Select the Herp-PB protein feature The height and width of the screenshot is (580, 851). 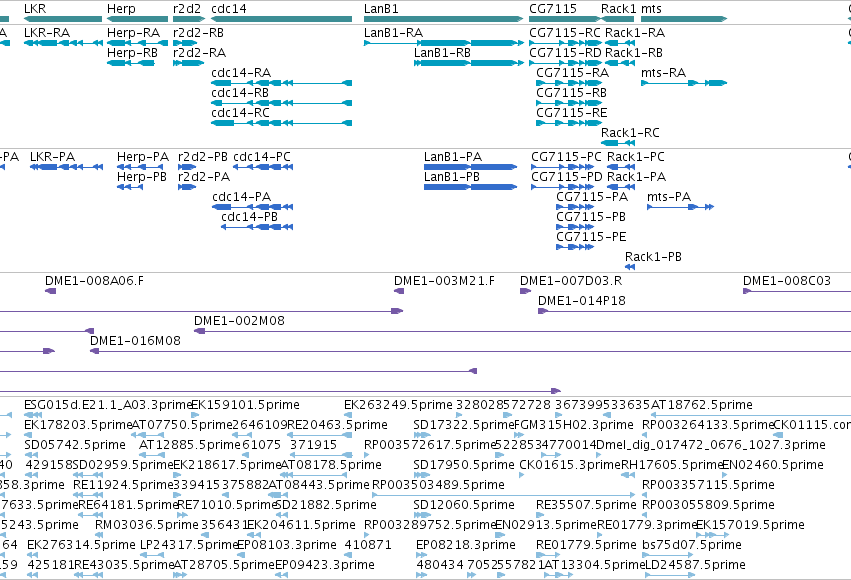tap(130, 187)
